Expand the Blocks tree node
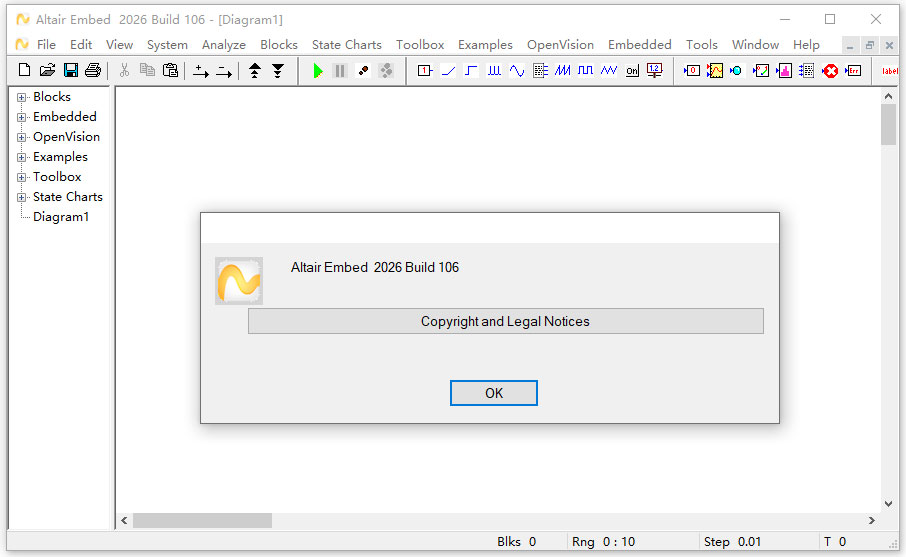 [21, 97]
